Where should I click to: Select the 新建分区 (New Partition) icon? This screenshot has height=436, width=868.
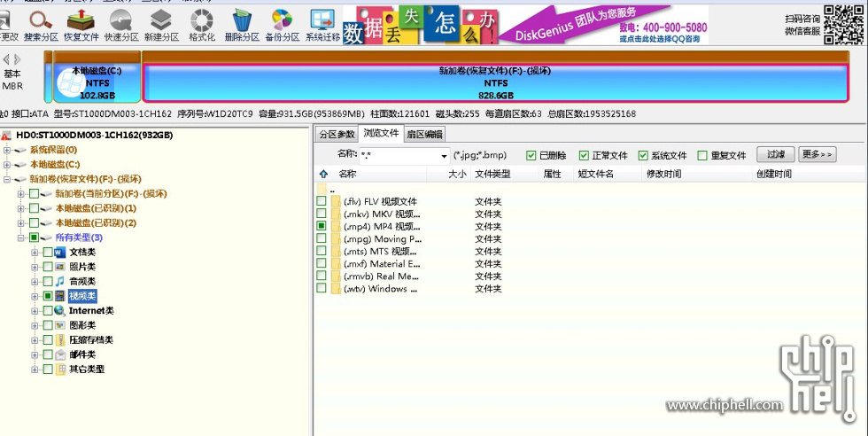(161, 25)
